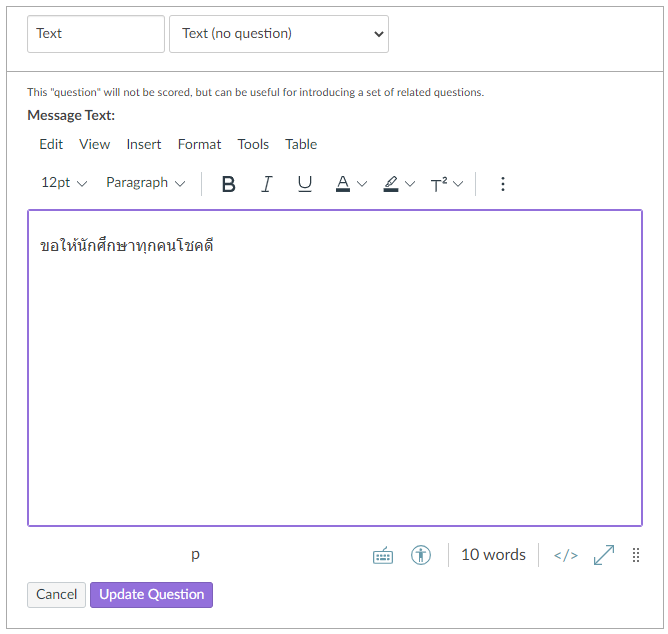Apply italic formatting
Viewport: 668px width, 634px height.
pyautogui.click(x=266, y=184)
